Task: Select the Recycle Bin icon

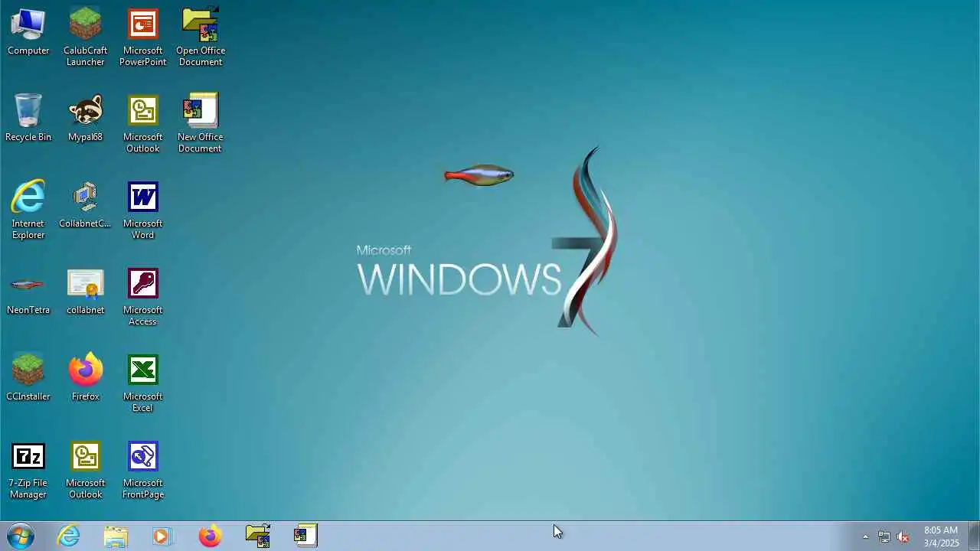Action: [x=28, y=118]
